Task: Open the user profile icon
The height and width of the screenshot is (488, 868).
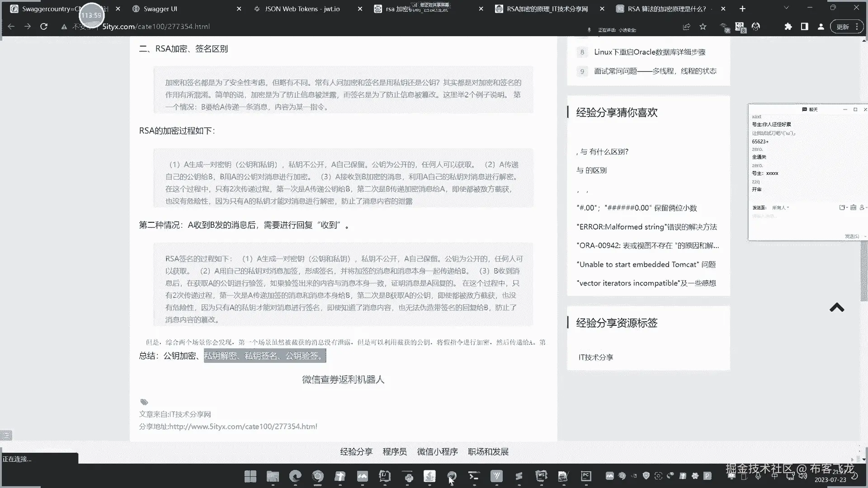Action: (821, 27)
